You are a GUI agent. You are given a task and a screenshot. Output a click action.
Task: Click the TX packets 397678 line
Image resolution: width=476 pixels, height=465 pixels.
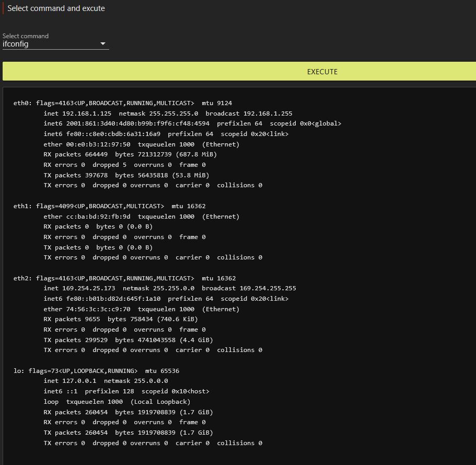pos(126,175)
